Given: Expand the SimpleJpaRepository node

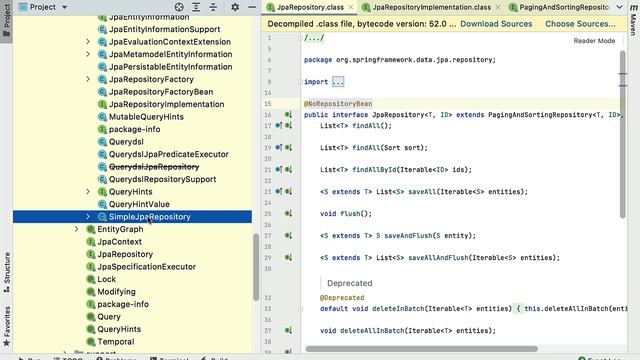Looking at the screenshot, I should click(x=88, y=217).
